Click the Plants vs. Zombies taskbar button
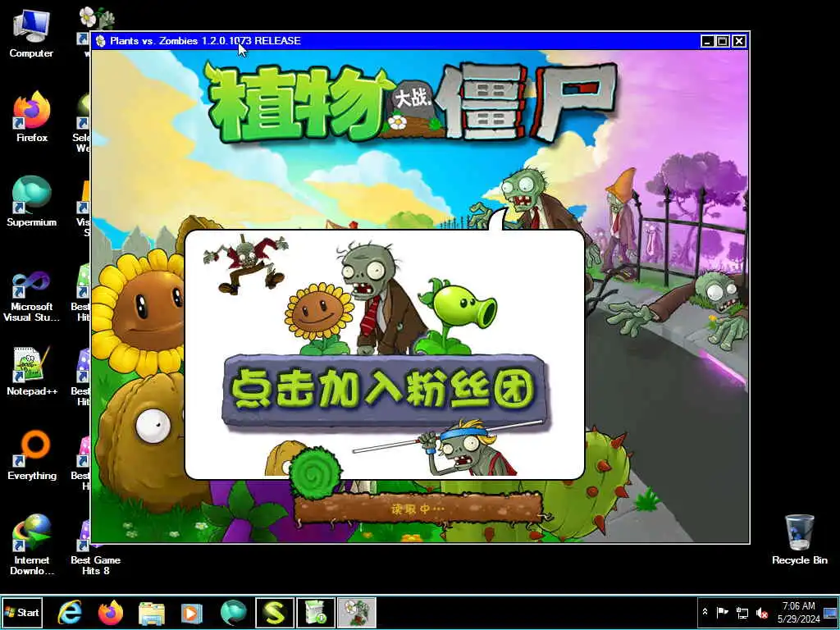This screenshot has height=630, width=840. pos(357,613)
